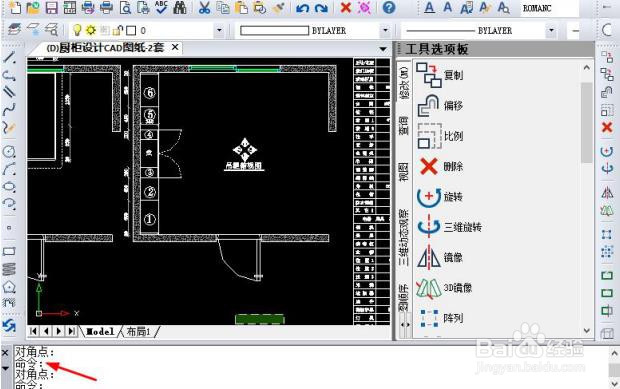Image resolution: width=620 pixels, height=389 pixels.
Task: Click 偏移 offset tool in palette
Action: (439, 105)
